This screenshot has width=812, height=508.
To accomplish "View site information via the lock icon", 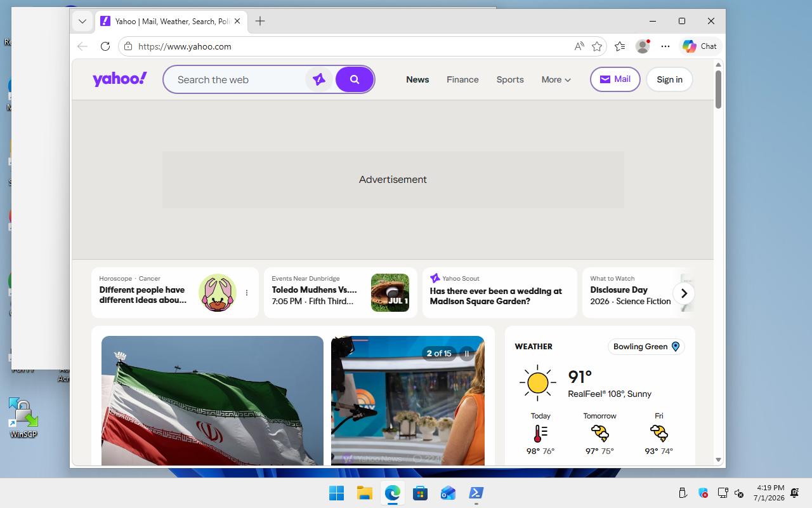I will click(128, 46).
